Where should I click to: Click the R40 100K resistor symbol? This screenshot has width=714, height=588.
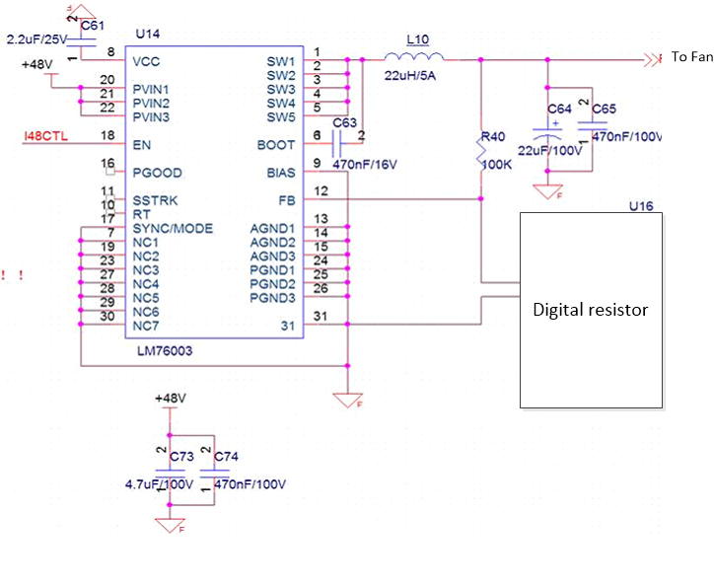[x=481, y=154]
